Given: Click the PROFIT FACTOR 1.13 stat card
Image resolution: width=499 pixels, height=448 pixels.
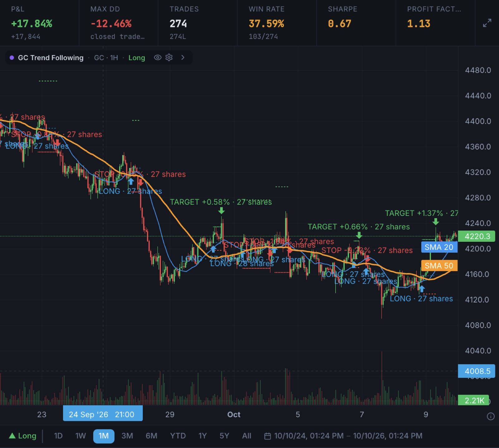Looking at the screenshot, I should click(x=435, y=23).
